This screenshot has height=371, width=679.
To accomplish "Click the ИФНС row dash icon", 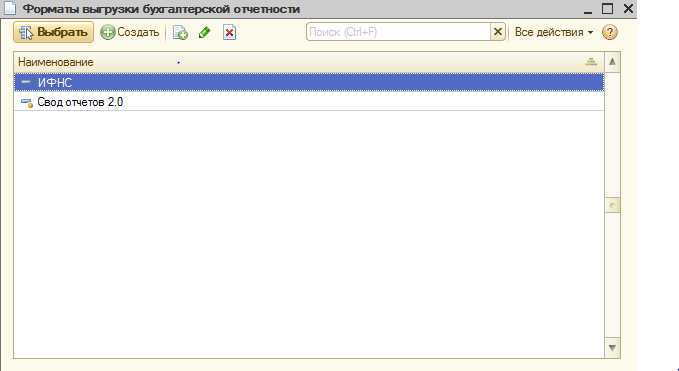I will click(26, 82).
